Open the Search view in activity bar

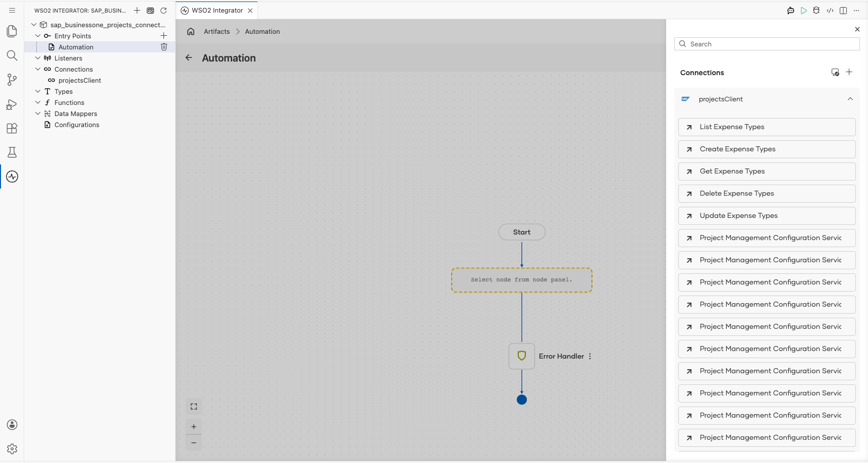(12, 55)
